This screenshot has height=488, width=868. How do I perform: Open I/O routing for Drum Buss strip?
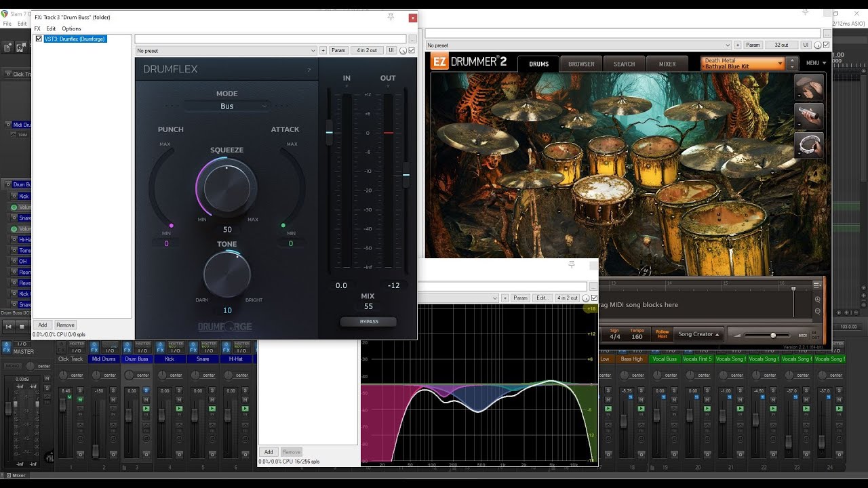(x=142, y=350)
